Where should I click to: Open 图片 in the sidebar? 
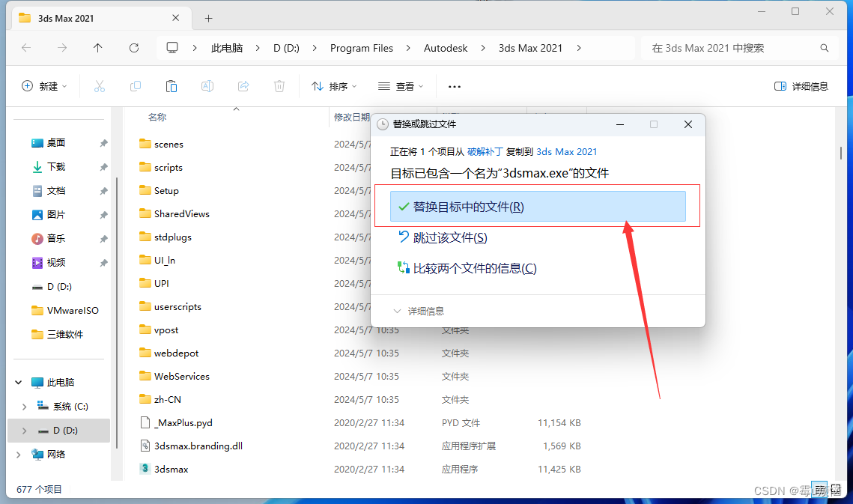[56, 214]
